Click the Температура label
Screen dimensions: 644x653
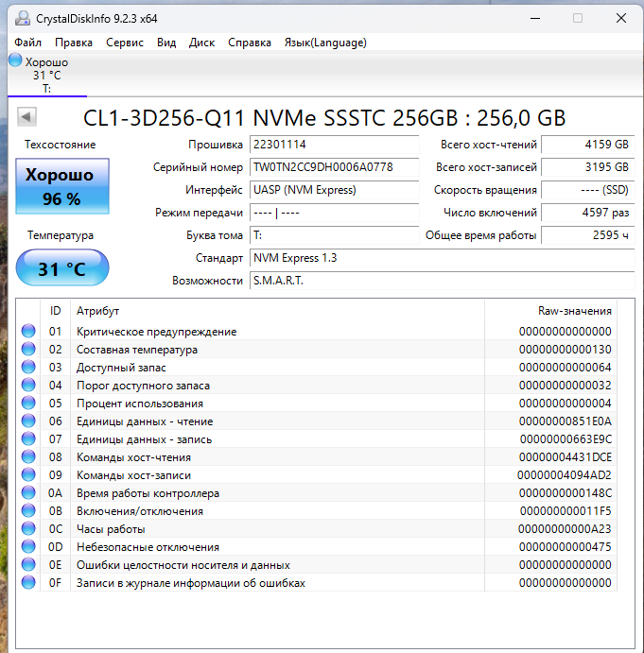[x=61, y=235]
